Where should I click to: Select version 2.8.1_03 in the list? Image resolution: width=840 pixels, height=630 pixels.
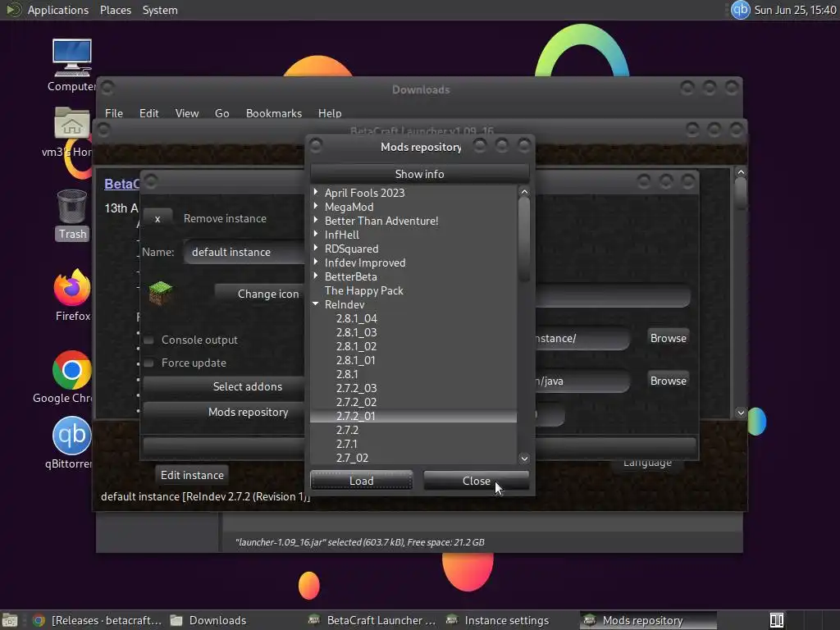pyautogui.click(x=357, y=332)
